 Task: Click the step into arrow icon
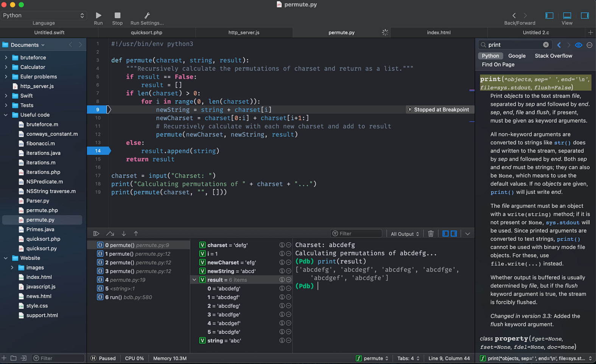[x=124, y=234]
